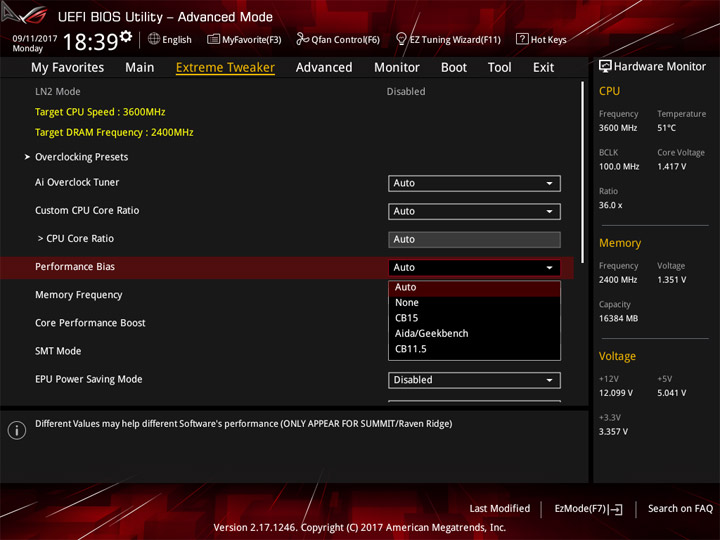720x540 pixels.
Task: Open MyFavorite(F3) list icon
Action: pos(213,39)
